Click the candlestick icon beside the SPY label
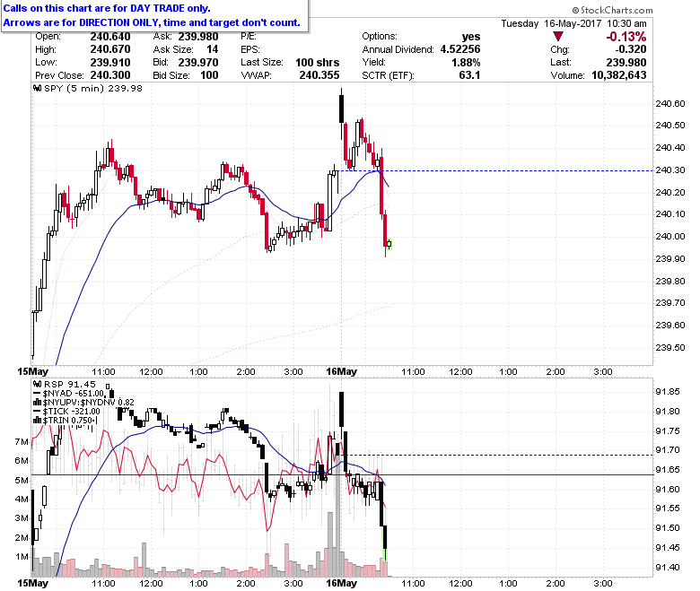The height and width of the screenshot is (591, 700). (38, 88)
